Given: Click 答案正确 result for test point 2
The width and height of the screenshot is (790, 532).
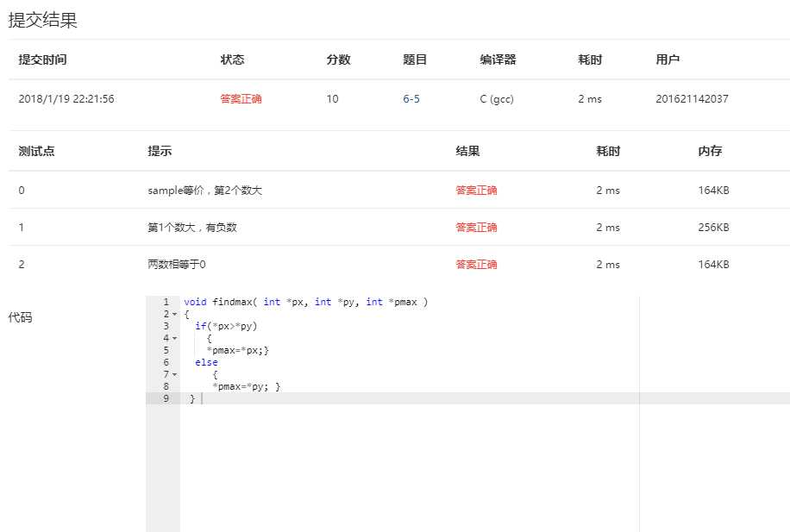Looking at the screenshot, I should (x=476, y=265).
